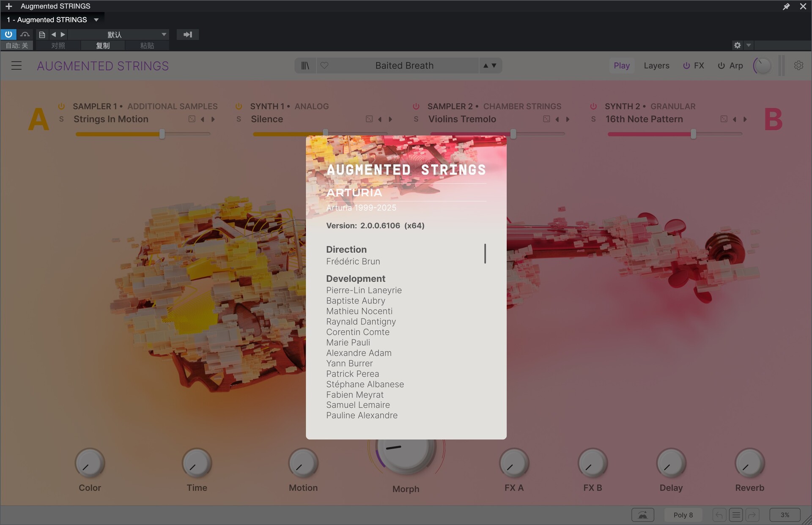Image resolution: width=812 pixels, height=525 pixels.
Task: Solo Synth 1 with S button
Action: point(239,119)
